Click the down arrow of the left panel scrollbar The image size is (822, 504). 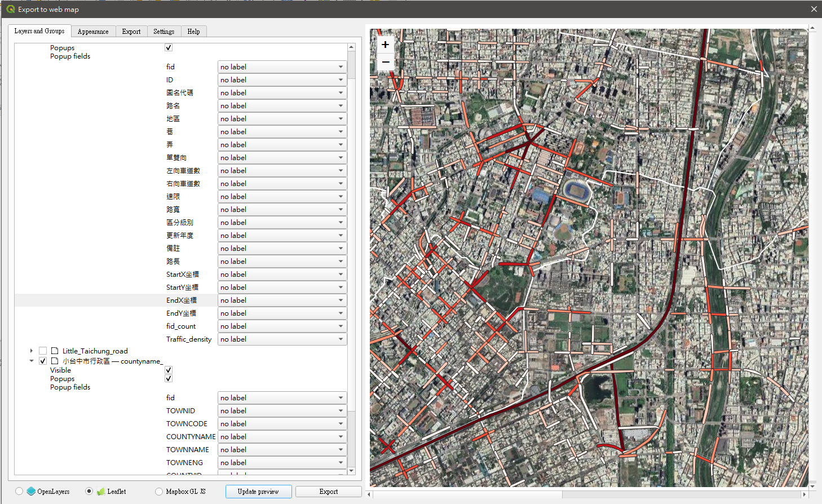[x=352, y=471]
